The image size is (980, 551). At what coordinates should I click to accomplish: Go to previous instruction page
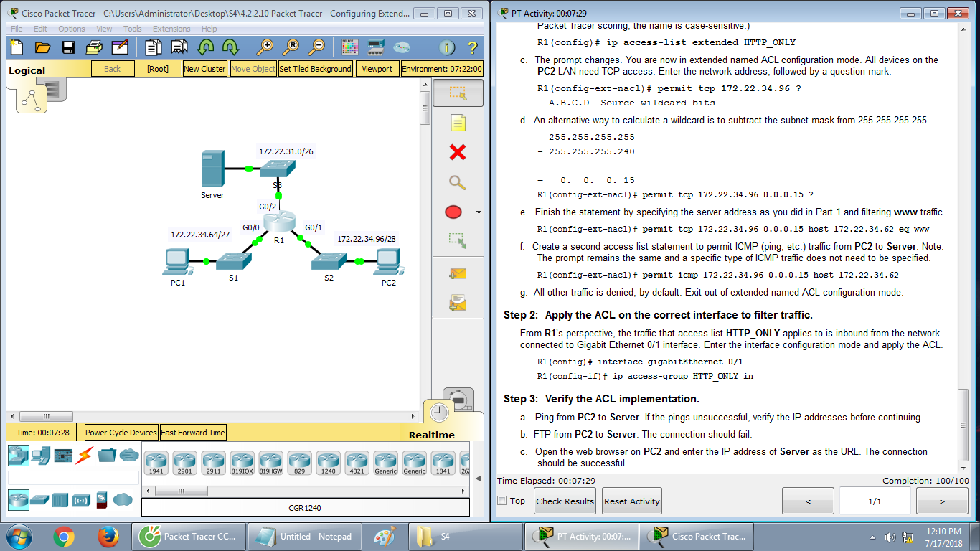[809, 501]
